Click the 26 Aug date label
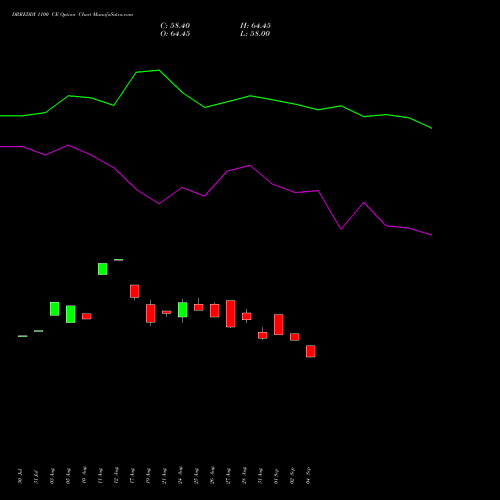This screenshot has height=500, width=500. click(x=212, y=475)
